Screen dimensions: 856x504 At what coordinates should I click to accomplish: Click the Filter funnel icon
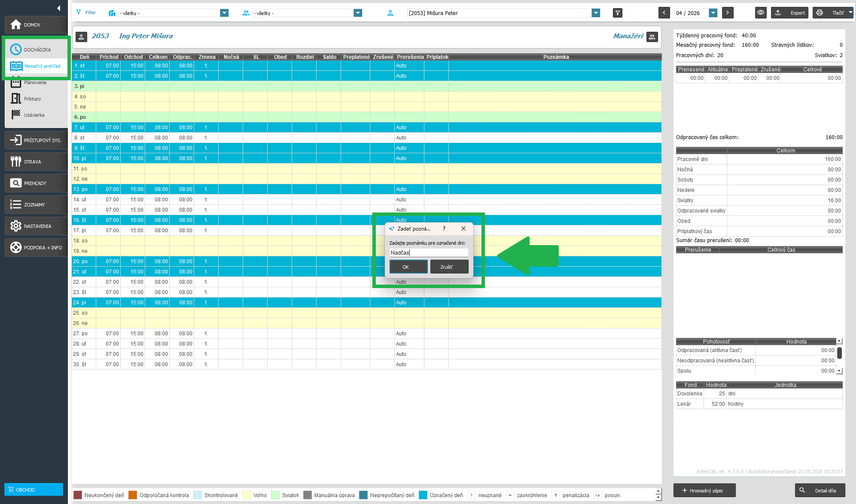pos(79,12)
